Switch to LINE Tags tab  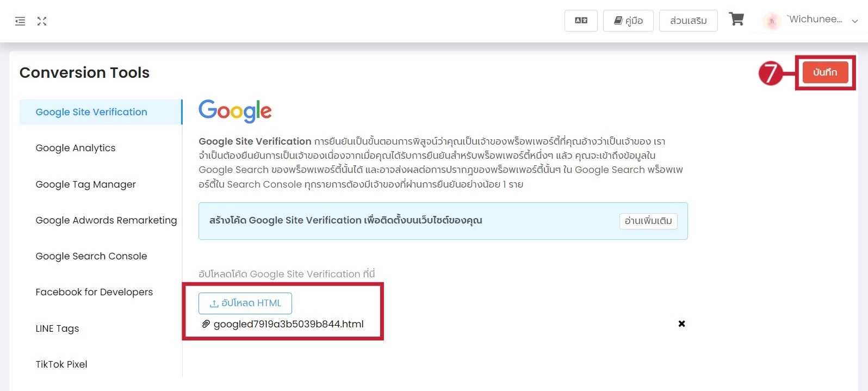tap(101, 328)
